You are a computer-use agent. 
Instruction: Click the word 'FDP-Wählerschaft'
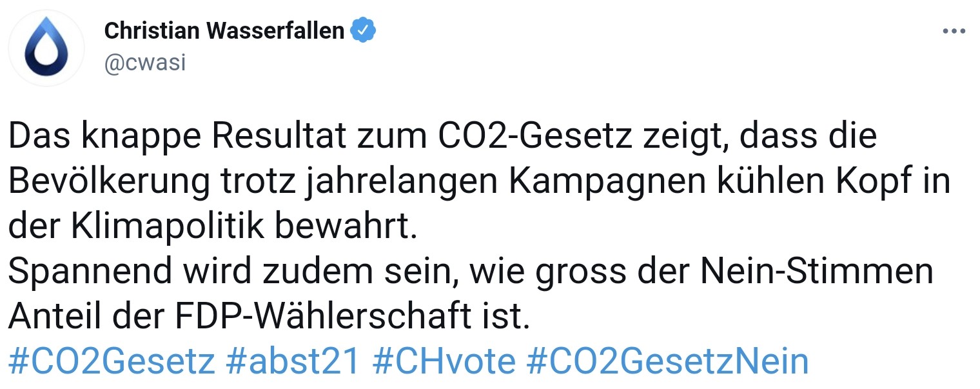coord(324,317)
